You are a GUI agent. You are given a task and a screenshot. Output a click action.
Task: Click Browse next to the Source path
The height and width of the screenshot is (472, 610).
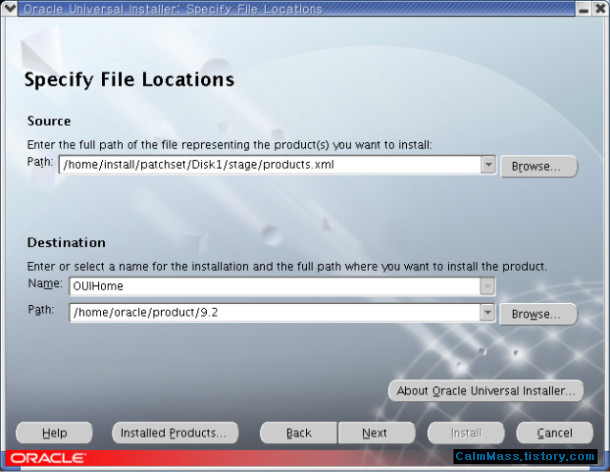coord(539,167)
